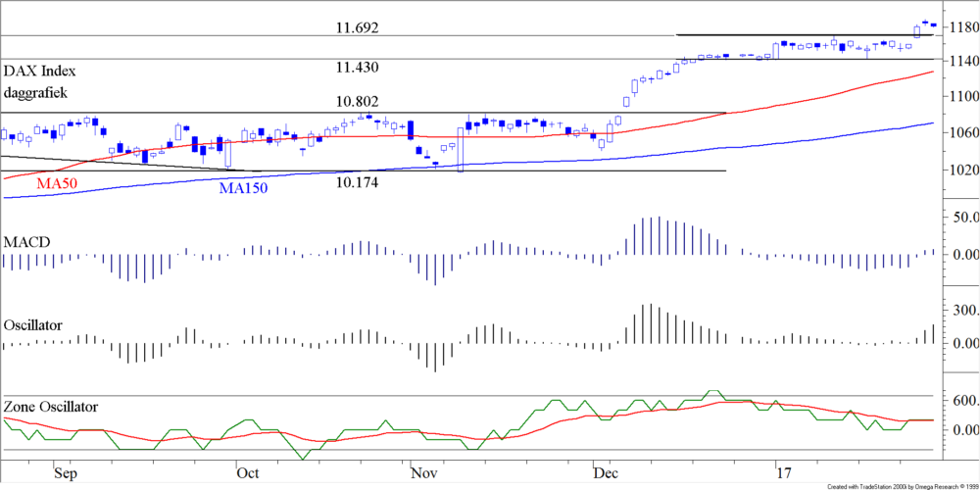The width and height of the screenshot is (980, 490).
Task: Select the daggrafiek label
Action: 36,92
